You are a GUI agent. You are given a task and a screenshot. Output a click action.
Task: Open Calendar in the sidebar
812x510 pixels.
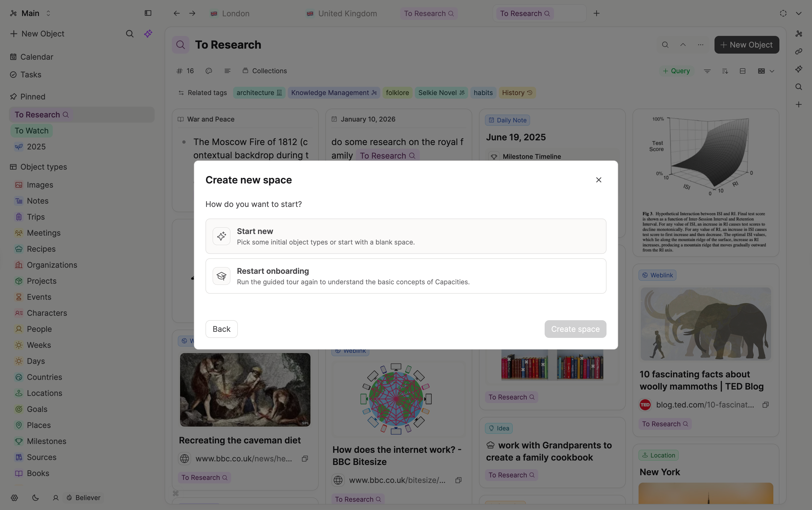pos(36,57)
